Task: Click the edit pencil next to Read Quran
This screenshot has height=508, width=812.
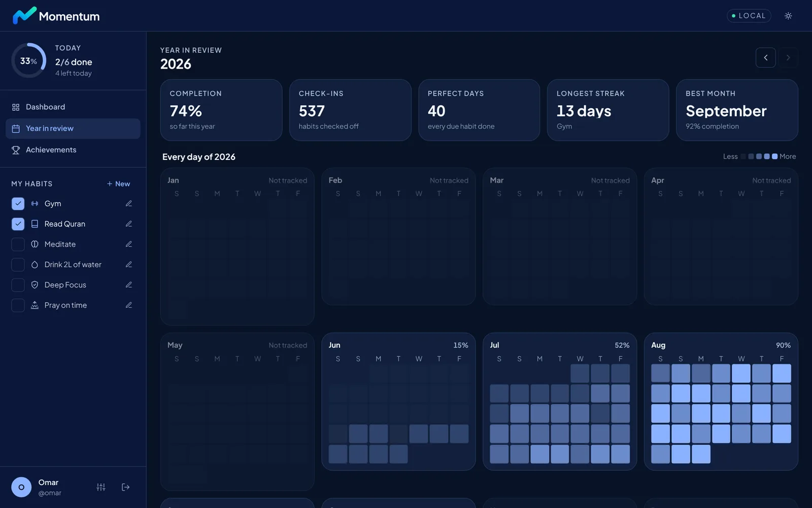Action: [129, 224]
